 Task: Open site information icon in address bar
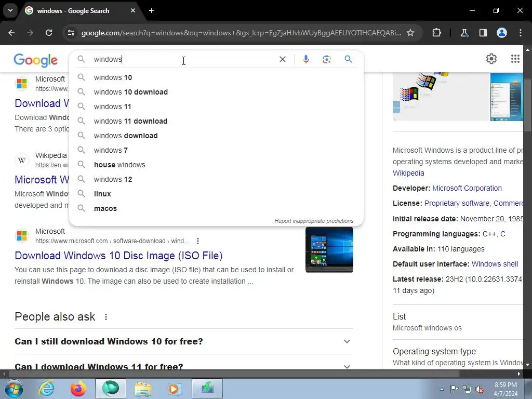[71, 33]
